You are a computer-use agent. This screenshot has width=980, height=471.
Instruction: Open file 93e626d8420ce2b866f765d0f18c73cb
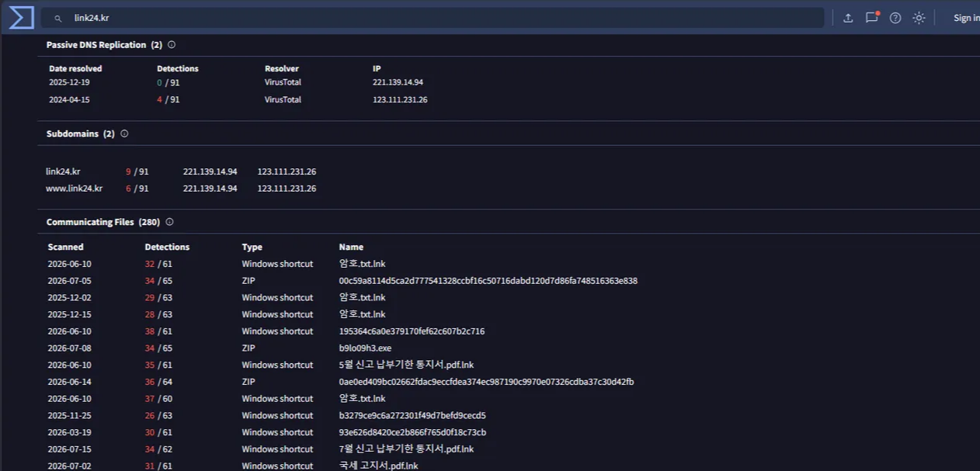412,432
